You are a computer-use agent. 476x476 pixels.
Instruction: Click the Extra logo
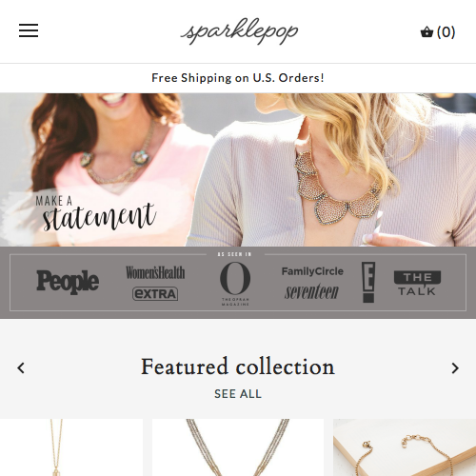click(155, 294)
